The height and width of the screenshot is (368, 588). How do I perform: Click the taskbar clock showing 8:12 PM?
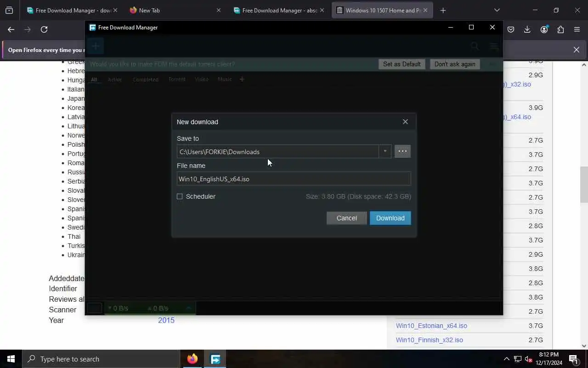(x=548, y=359)
